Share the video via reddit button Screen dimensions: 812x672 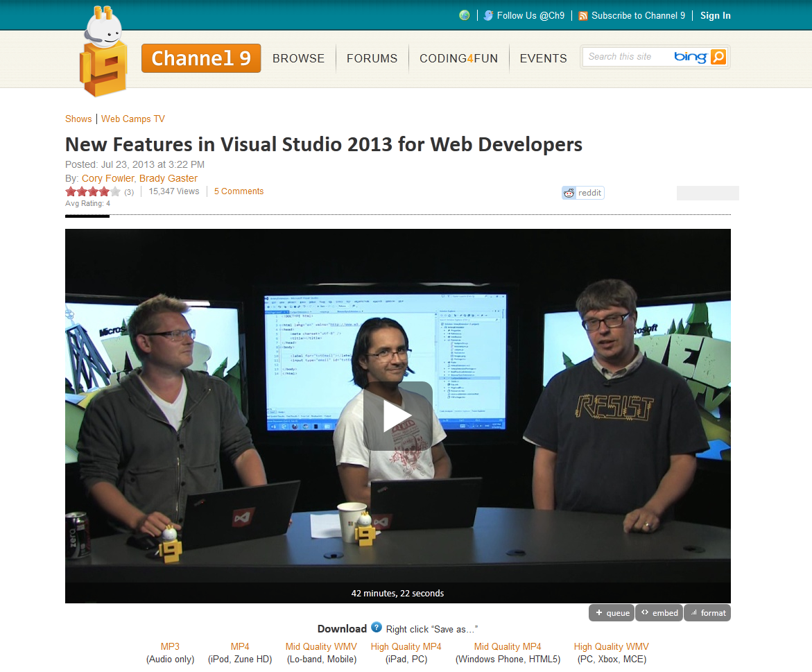click(x=583, y=193)
